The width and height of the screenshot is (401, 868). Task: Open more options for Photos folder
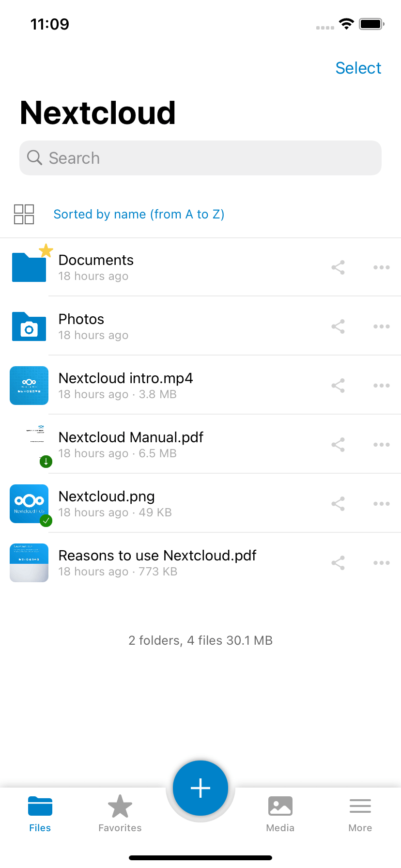pos(382,326)
